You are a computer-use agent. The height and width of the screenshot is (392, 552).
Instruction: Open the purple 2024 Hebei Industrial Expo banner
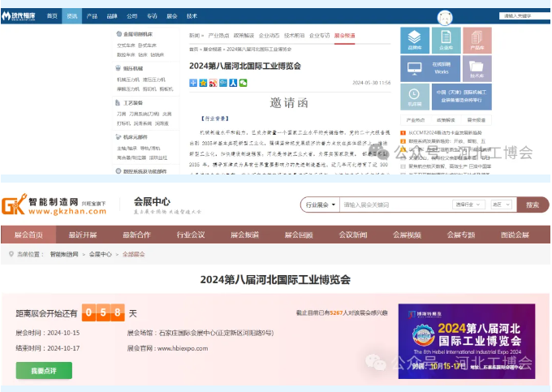467,341
